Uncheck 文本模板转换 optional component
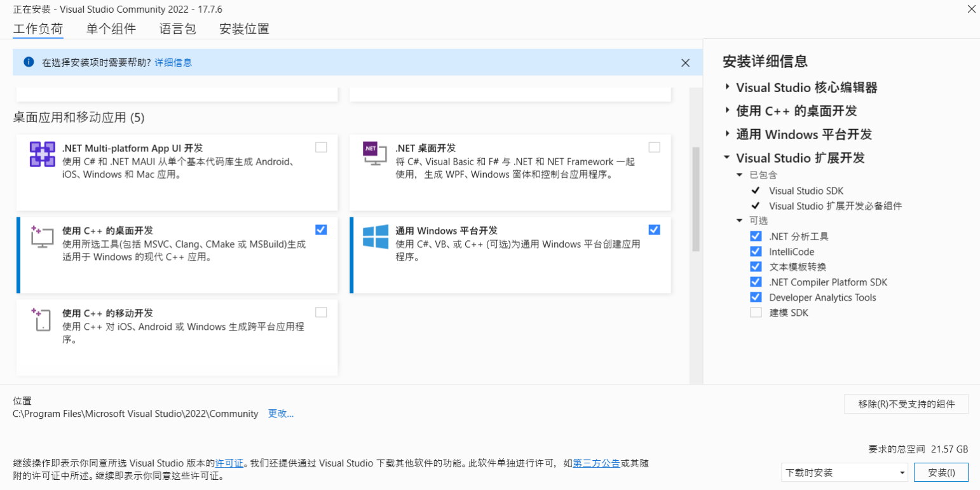This screenshot has width=980, height=490. point(756,267)
